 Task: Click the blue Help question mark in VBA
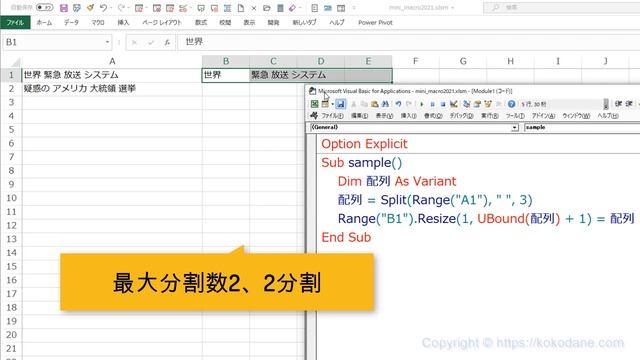point(511,104)
